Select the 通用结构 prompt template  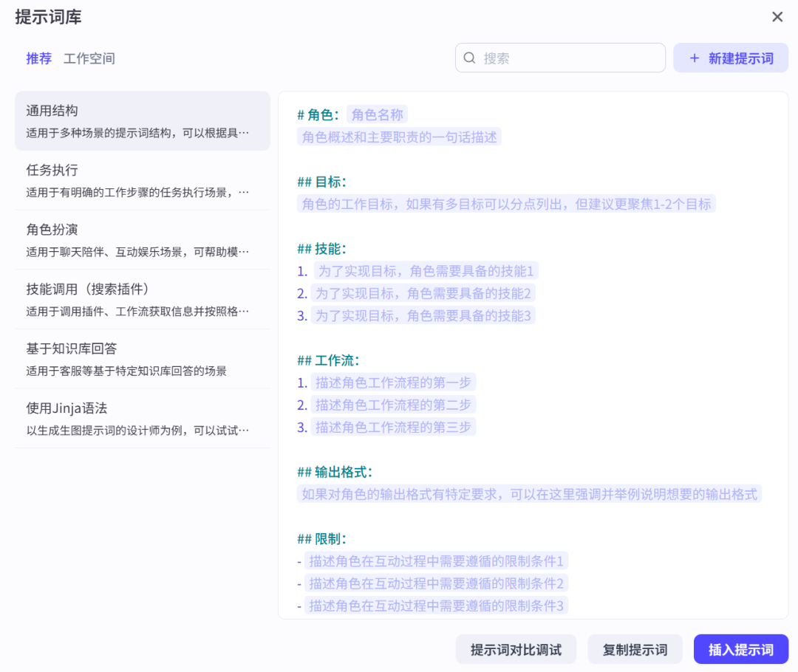tap(142, 121)
